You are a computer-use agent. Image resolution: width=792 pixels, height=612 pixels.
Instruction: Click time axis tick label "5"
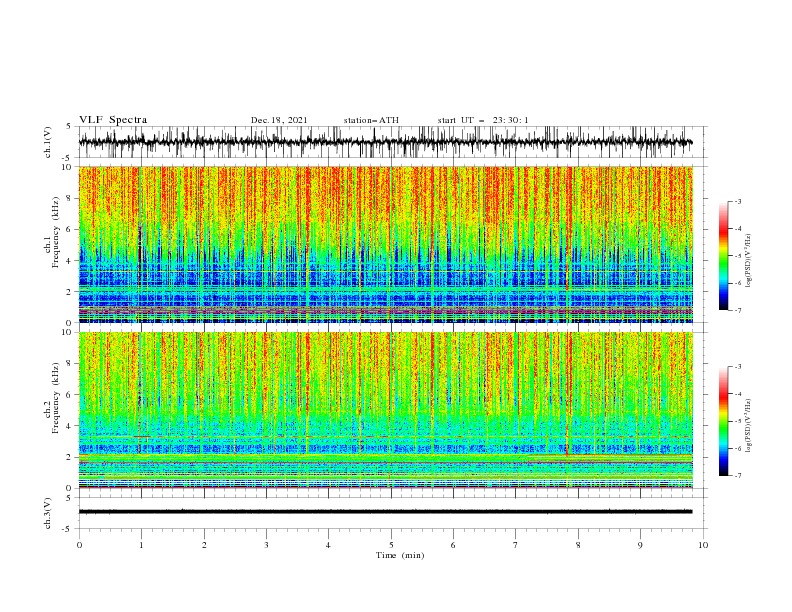[x=391, y=545]
